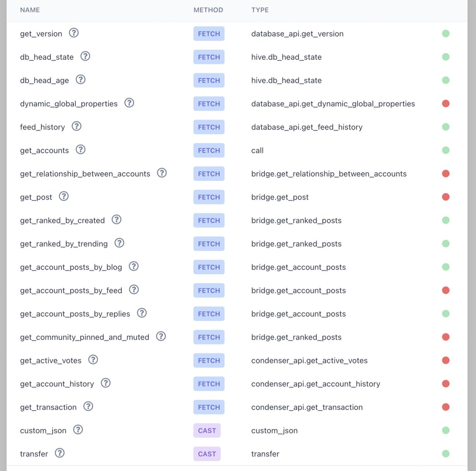476x471 pixels.
Task: Click green status dot for custom_json
Action: (x=446, y=430)
